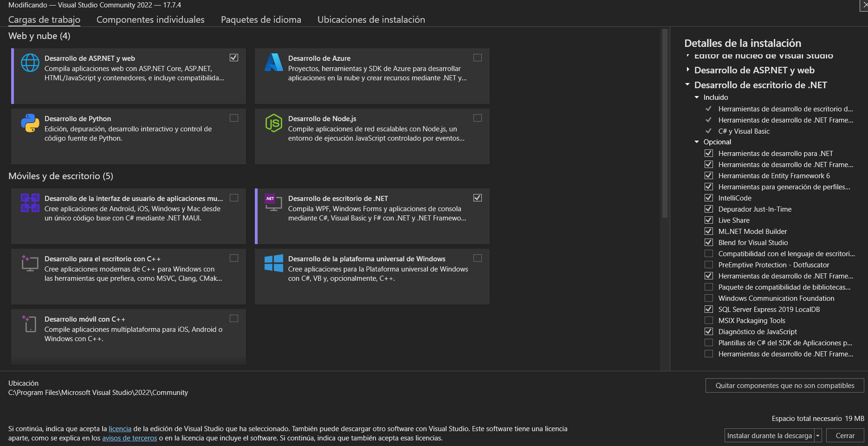The width and height of the screenshot is (868, 446).
Task: Check Compatibilidad con el lenguaje de escritorio
Action: coord(709,253)
